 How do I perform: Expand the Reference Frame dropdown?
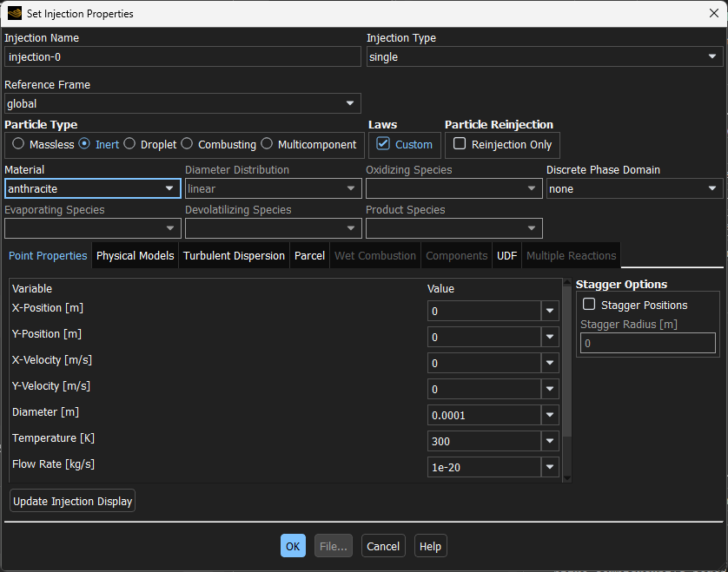click(x=182, y=104)
